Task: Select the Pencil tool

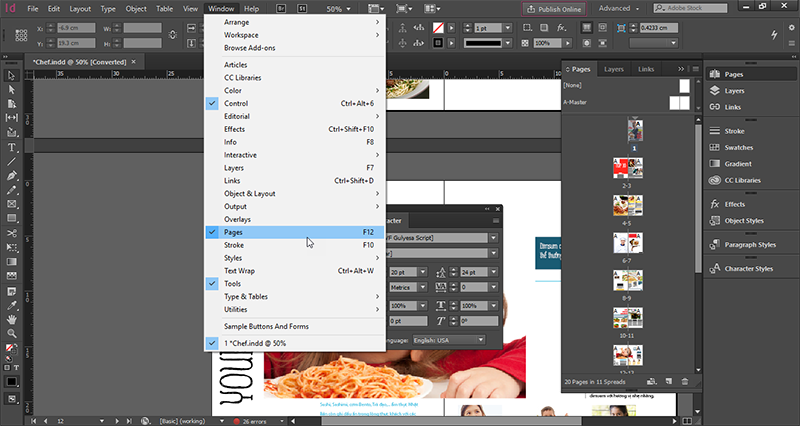Action: tap(11, 190)
